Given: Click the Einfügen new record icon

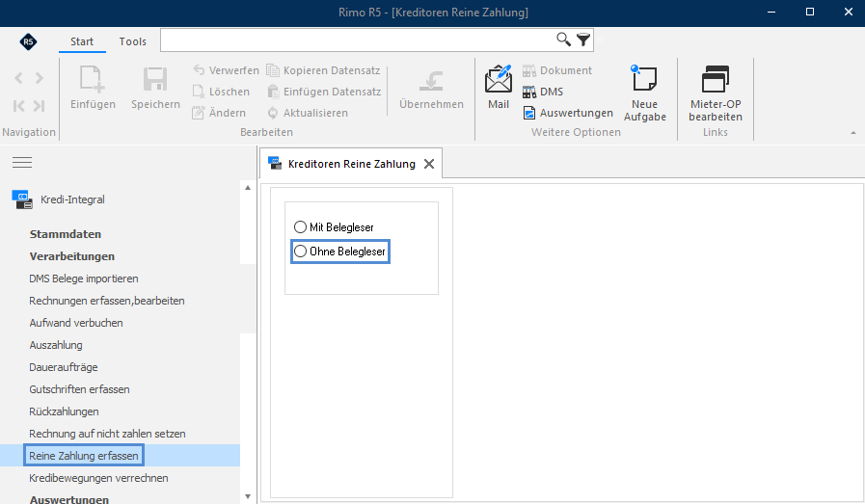Looking at the screenshot, I should click(x=93, y=79).
